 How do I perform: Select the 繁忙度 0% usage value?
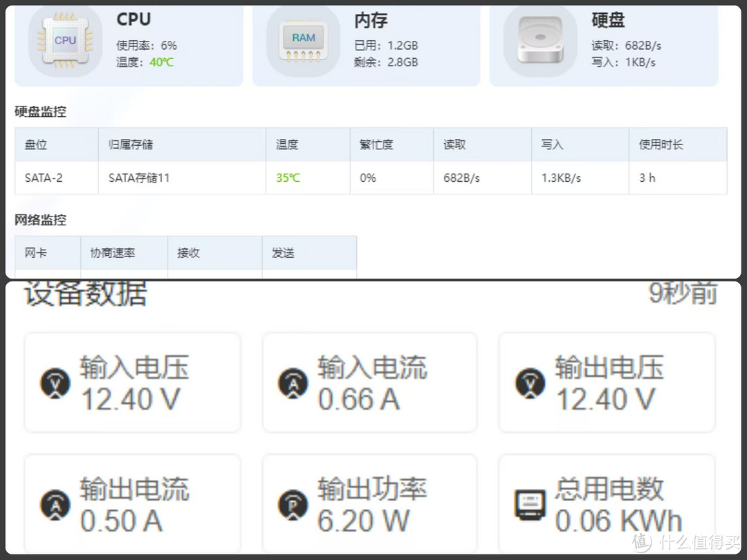click(367, 178)
